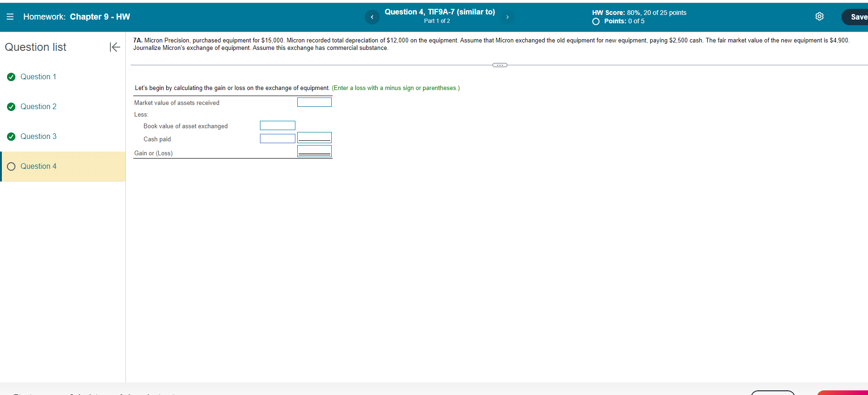Viewport: 868px width, 395px height.
Task: Collapse the Question list panel
Action: (x=115, y=47)
